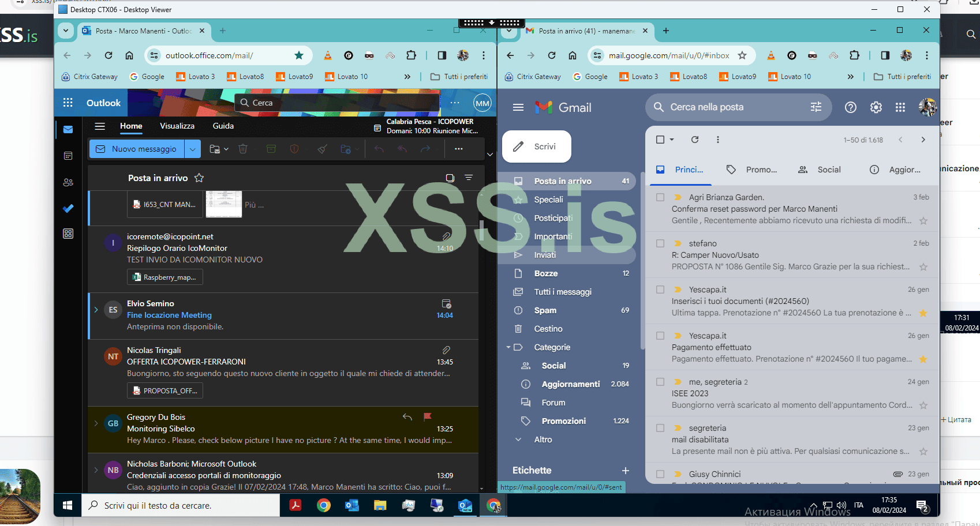Image resolution: width=980 pixels, height=526 pixels.
Task: Bookmark the Gmail page with star
Action: 742,55
